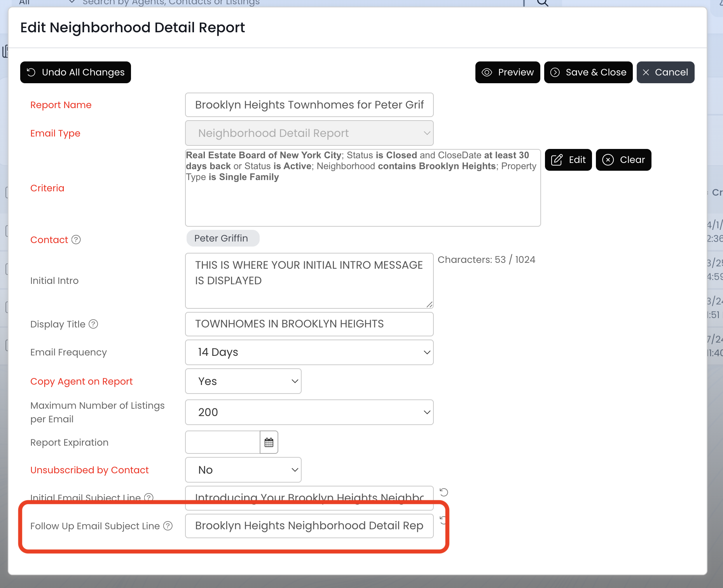This screenshot has width=723, height=588.
Task: Click inside the Criteria text box
Action: (363, 188)
